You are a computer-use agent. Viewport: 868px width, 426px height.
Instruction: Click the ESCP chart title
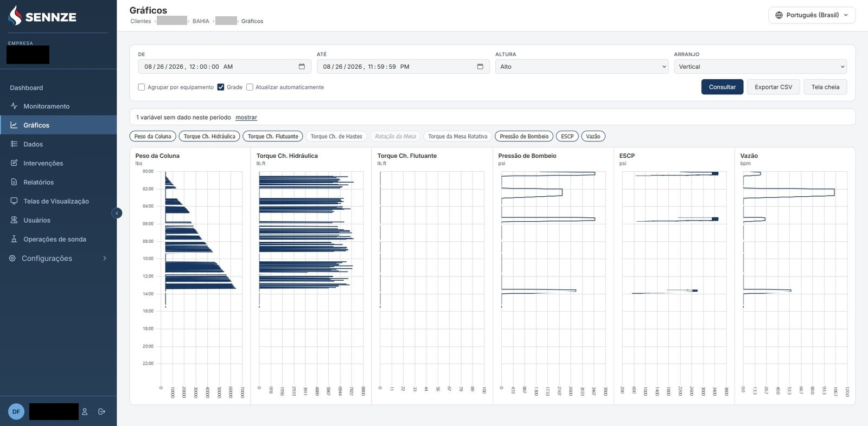click(x=627, y=156)
